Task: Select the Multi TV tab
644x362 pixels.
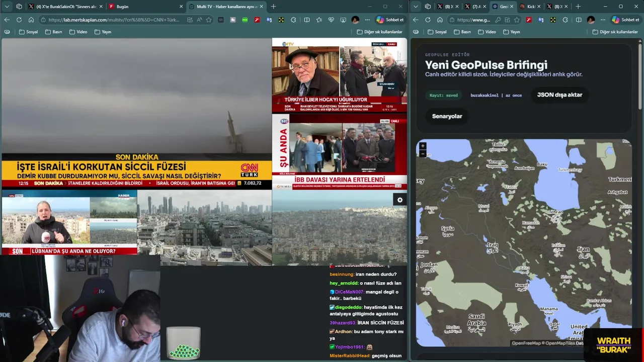Action: [x=226, y=7]
